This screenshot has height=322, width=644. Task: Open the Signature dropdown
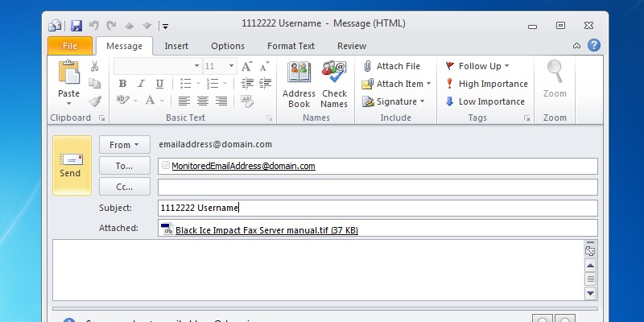(396, 101)
